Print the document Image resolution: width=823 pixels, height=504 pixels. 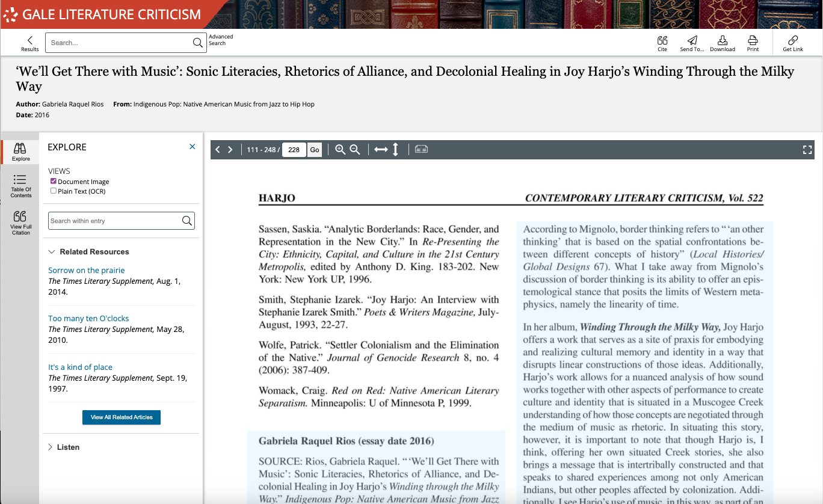click(x=753, y=43)
